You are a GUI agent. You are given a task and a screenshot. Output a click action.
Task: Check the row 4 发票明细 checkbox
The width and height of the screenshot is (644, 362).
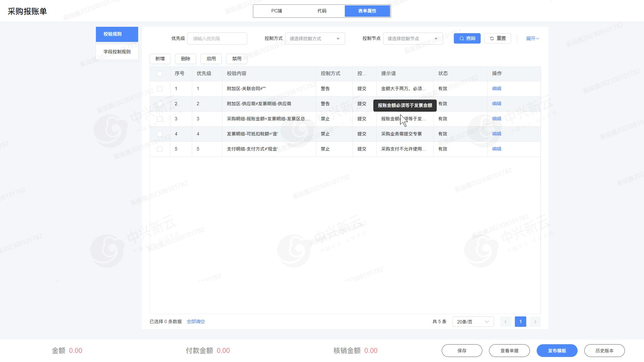point(160,134)
